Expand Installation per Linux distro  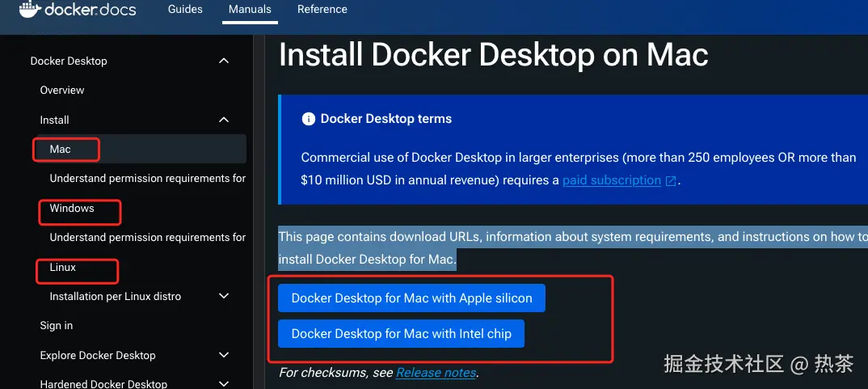[x=224, y=297]
